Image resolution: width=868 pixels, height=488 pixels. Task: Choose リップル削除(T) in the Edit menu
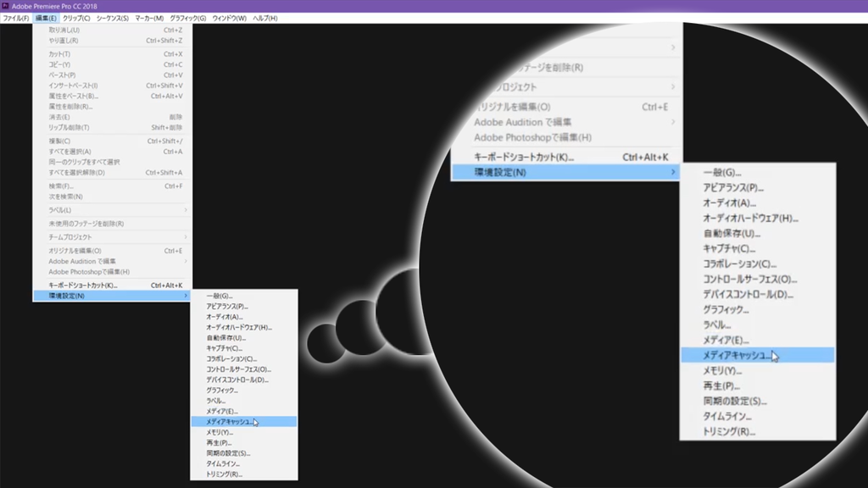coord(113,128)
